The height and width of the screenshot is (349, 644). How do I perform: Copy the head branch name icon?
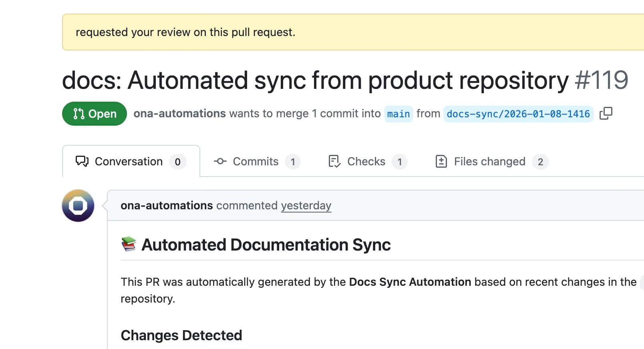tap(606, 114)
